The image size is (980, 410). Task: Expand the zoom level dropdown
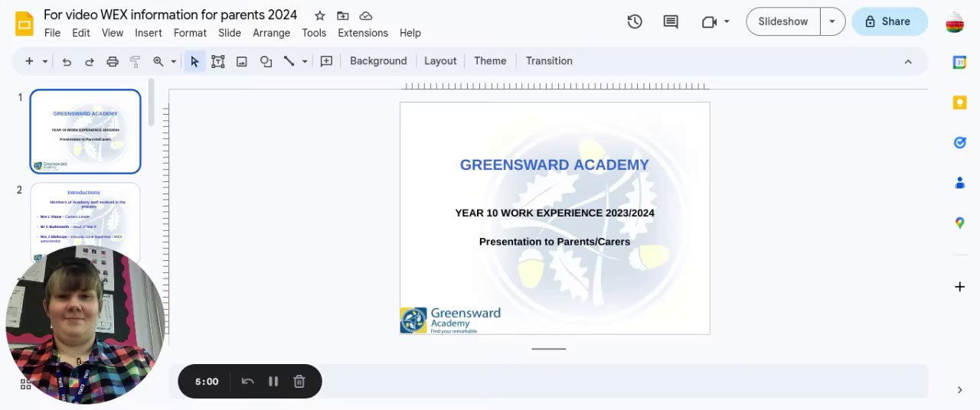(174, 61)
